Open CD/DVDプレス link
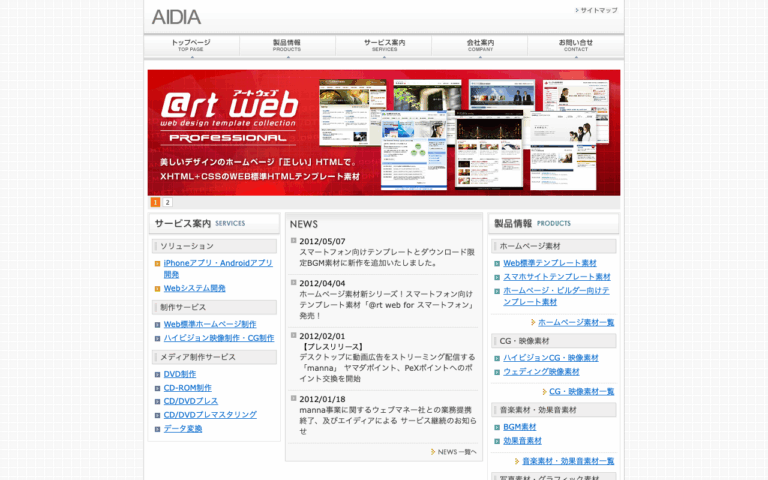The image size is (768, 480). pos(191,401)
